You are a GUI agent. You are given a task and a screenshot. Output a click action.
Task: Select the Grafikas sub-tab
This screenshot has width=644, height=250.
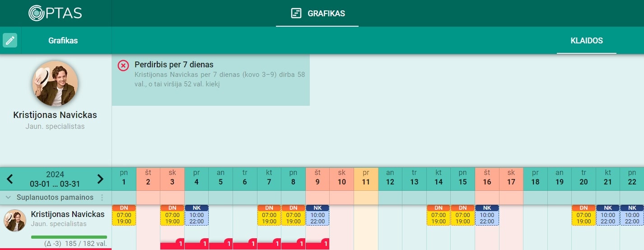[x=63, y=41]
